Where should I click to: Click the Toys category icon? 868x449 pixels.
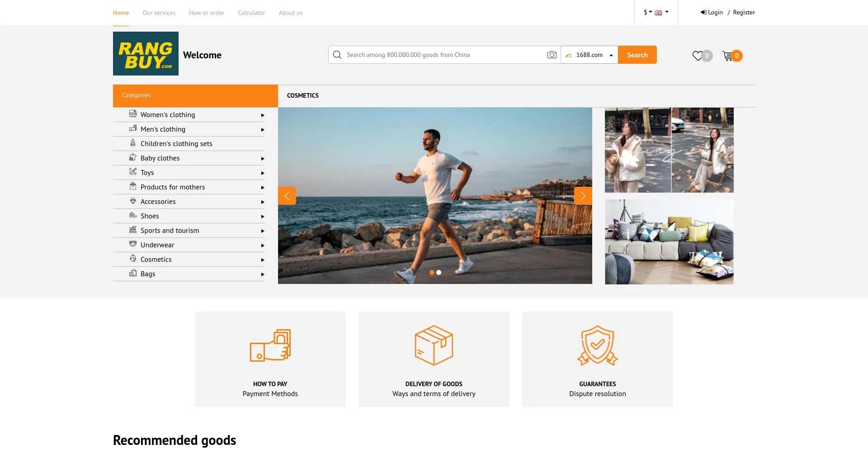click(133, 172)
